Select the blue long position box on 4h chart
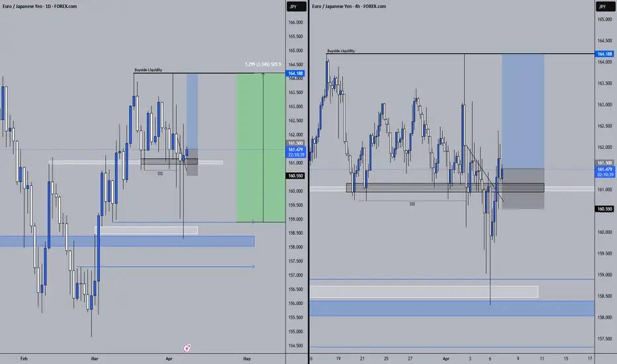617x364 pixels. pos(523,111)
